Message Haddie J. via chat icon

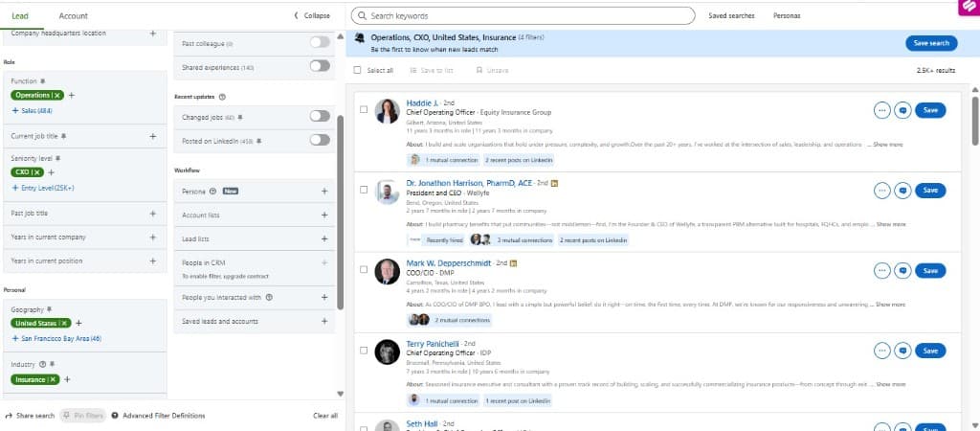point(902,110)
